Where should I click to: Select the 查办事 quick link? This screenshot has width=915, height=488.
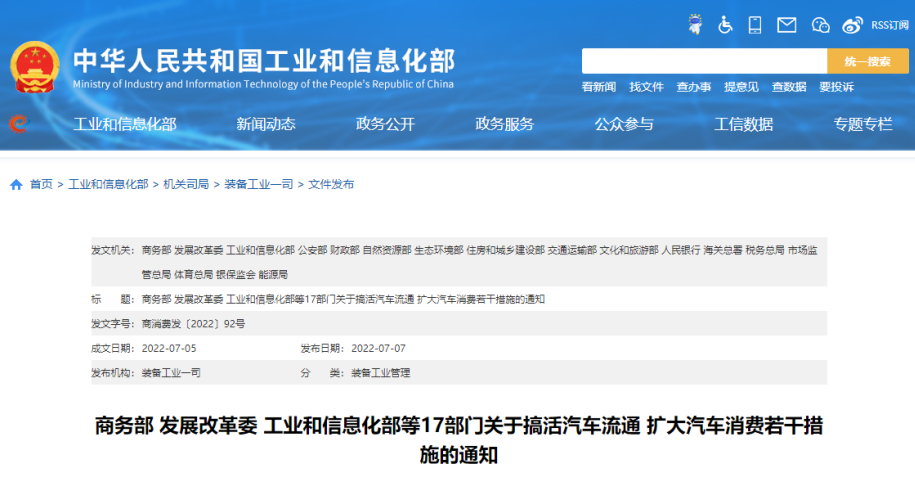[x=693, y=87]
